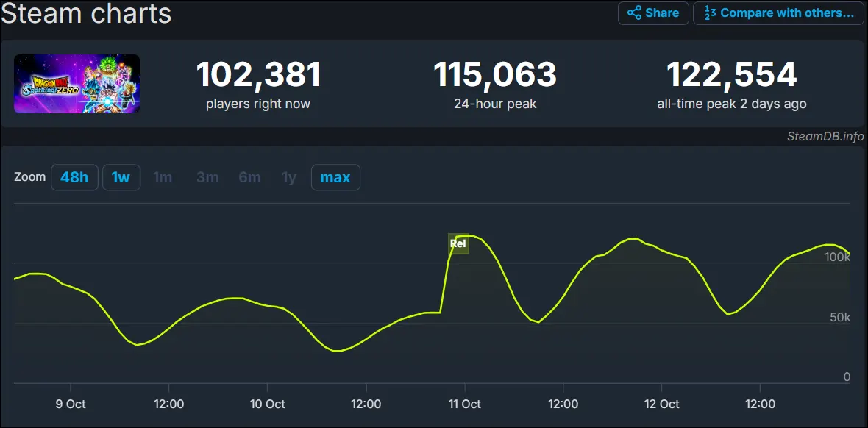Pick the 1y zoom range
This screenshot has width=868, height=428.
[x=289, y=178]
